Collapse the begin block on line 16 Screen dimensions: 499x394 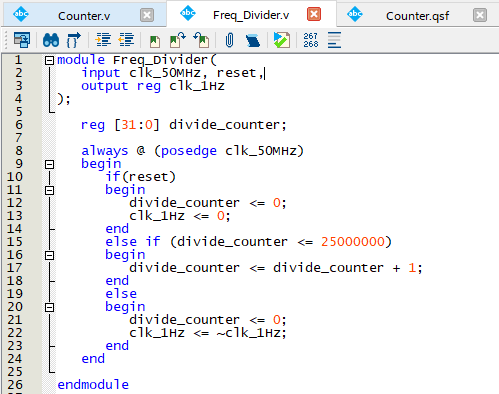(x=49, y=255)
